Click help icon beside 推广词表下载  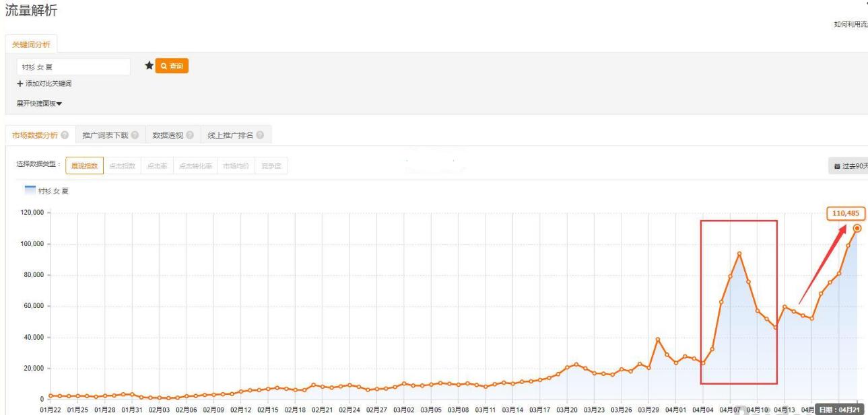(135, 135)
